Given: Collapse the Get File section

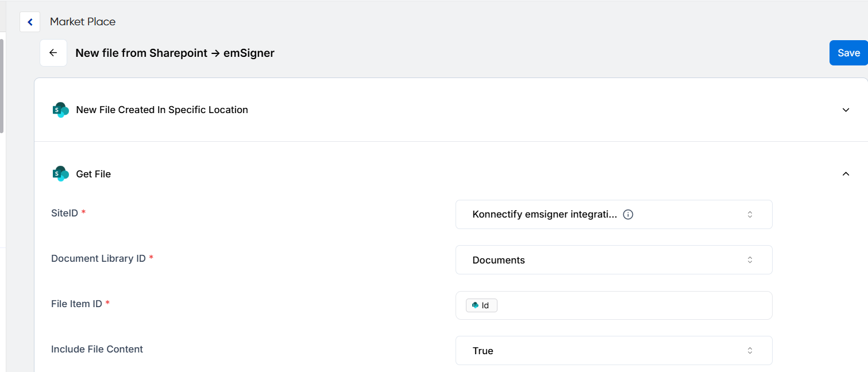Looking at the screenshot, I should (x=846, y=174).
